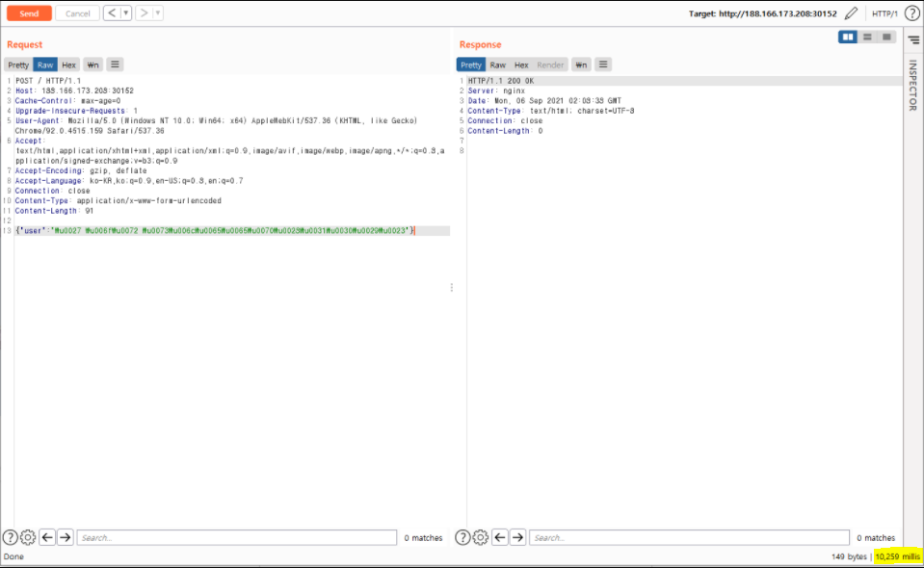Open Response search settings gear

pyautogui.click(x=480, y=537)
